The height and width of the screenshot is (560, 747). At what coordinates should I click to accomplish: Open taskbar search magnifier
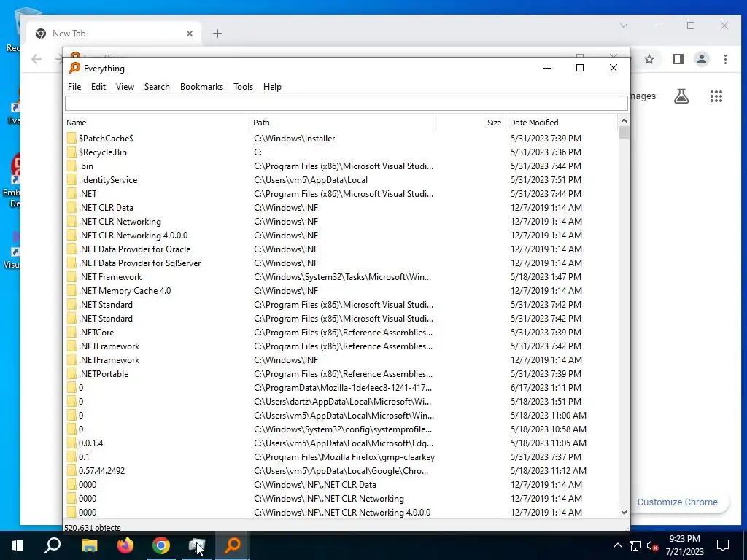pos(53,545)
